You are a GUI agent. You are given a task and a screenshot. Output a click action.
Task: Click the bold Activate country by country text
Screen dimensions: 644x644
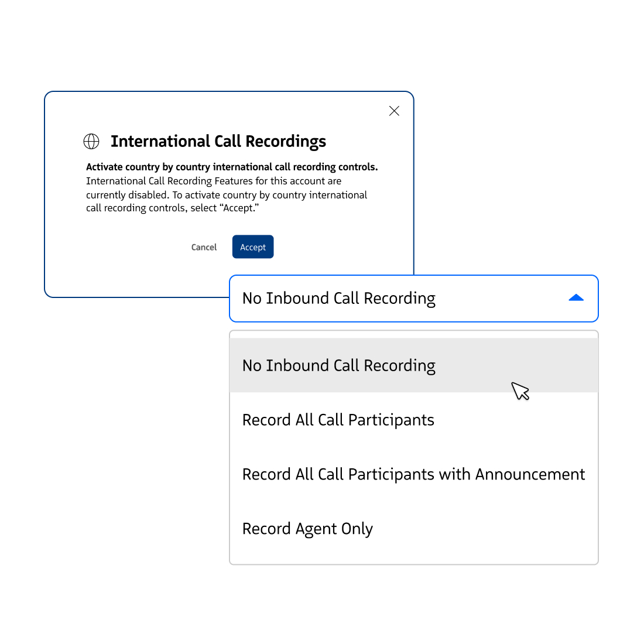coord(232,167)
